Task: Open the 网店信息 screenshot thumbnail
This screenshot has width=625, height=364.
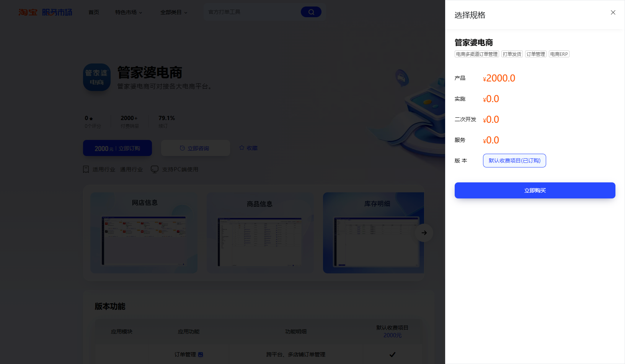Action: [x=144, y=233]
